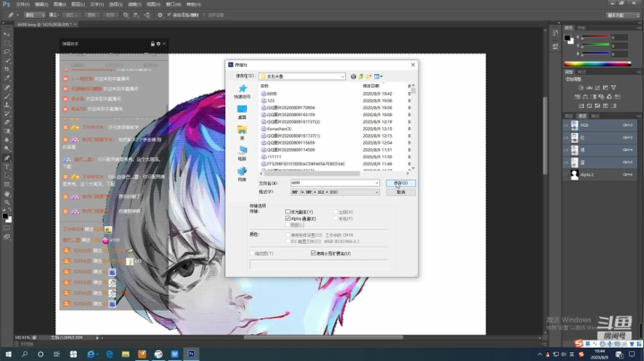Image resolution: width=644 pixels, height=361 pixels.
Task: Open 文件(F) menu
Action: 22,4
